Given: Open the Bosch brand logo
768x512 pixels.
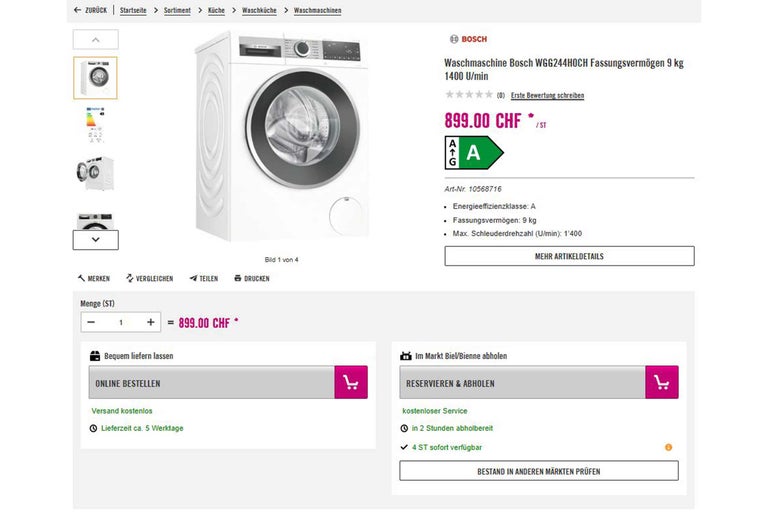Looking at the screenshot, I should pos(468,39).
